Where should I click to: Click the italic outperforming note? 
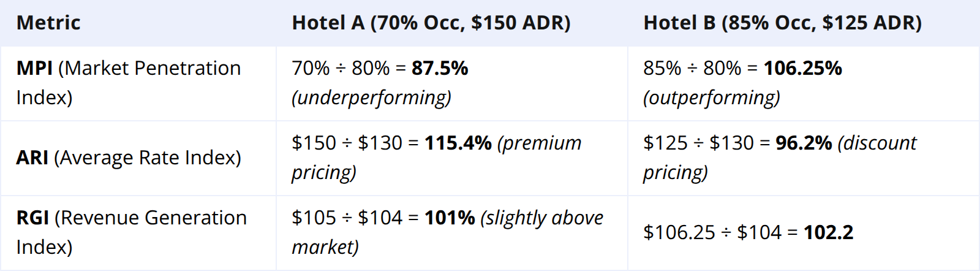pos(712,97)
